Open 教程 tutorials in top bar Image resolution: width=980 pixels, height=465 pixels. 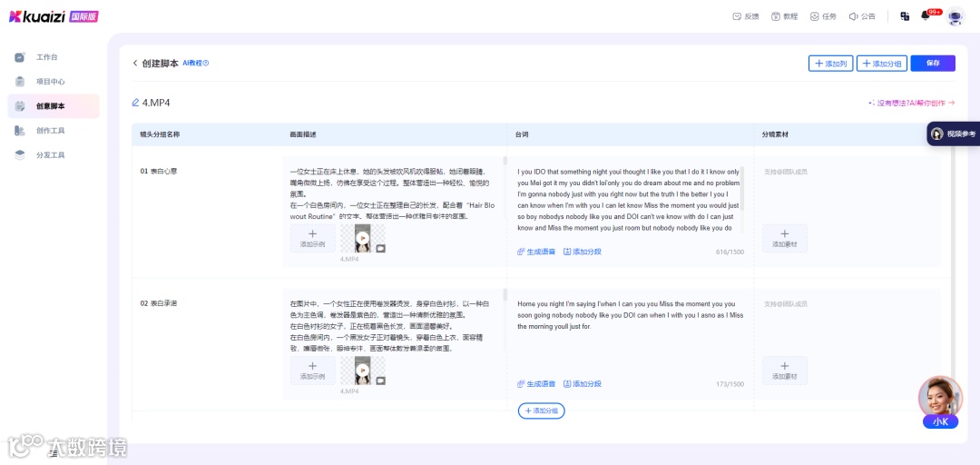pyautogui.click(x=785, y=17)
